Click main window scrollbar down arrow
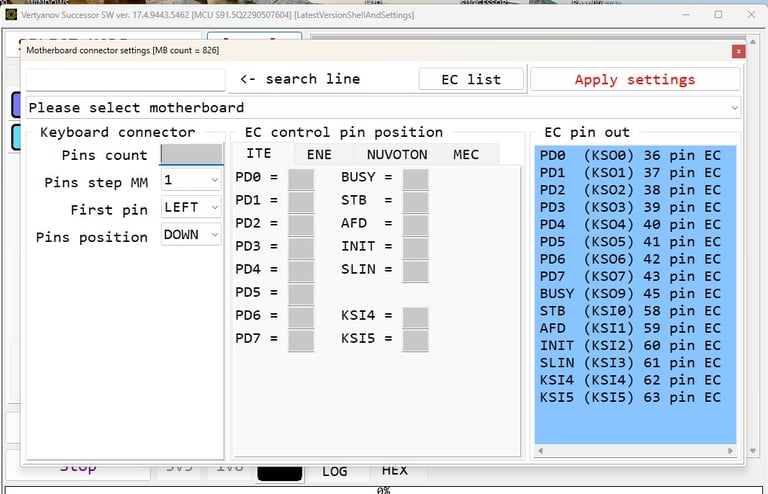 [753, 450]
